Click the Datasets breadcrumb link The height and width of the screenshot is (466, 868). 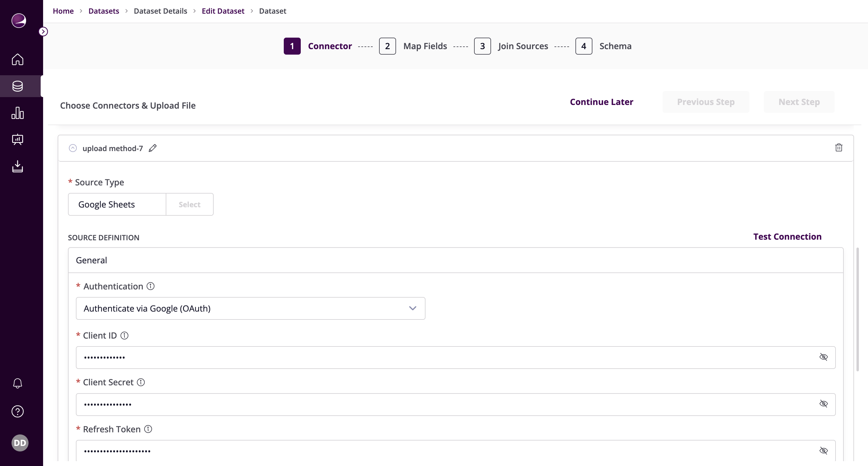[x=103, y=11]
